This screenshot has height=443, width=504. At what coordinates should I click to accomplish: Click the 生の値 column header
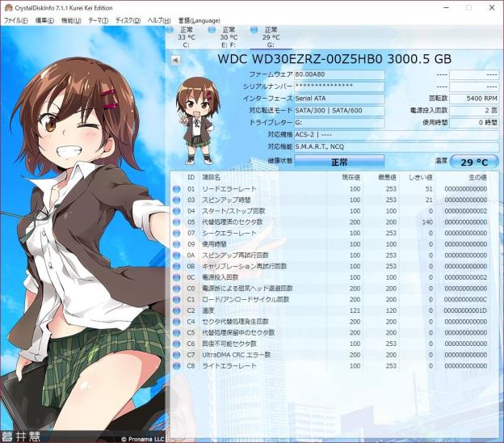point(477,178)
